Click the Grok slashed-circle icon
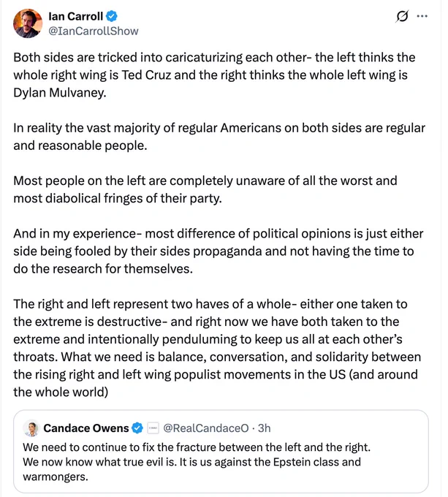The height and width of the screenshot is (497, 448). tap(402, 16)
